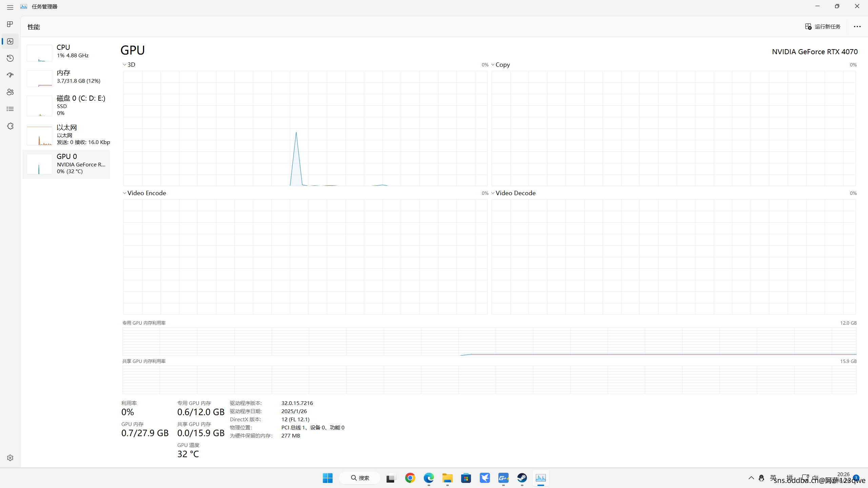The image size is (868, 488).
Task: Click the PCI 总线 1 location value
Action: (x=313, y=427)
